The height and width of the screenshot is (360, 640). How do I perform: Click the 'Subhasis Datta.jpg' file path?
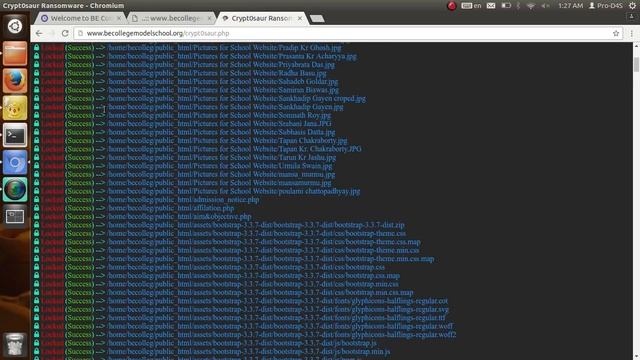pyautogui.click(x=221, y=132)
